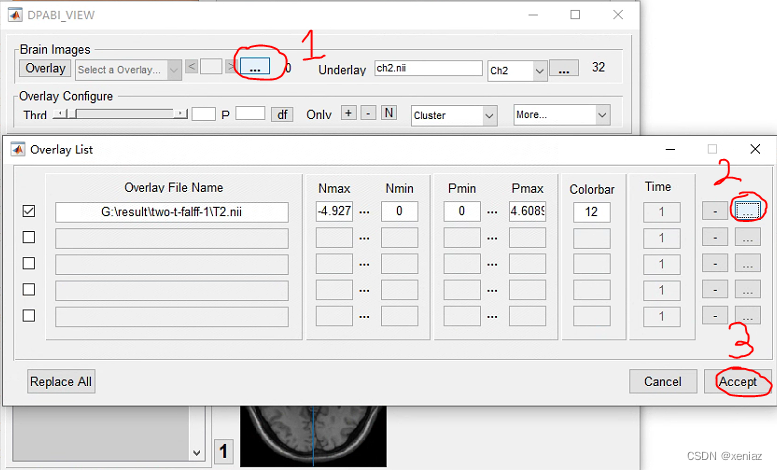
Task: Open the Cluster dropdown
Action: 454,116
